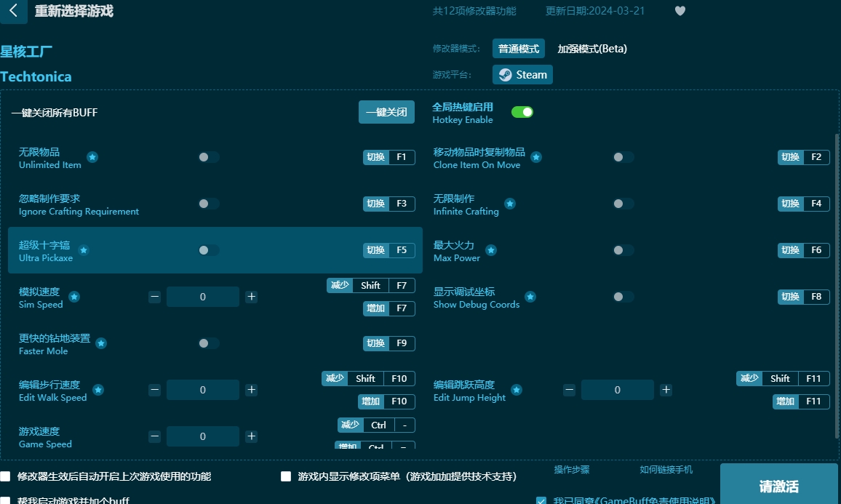Favorite this trainer with the heart icon

(680, 11)
